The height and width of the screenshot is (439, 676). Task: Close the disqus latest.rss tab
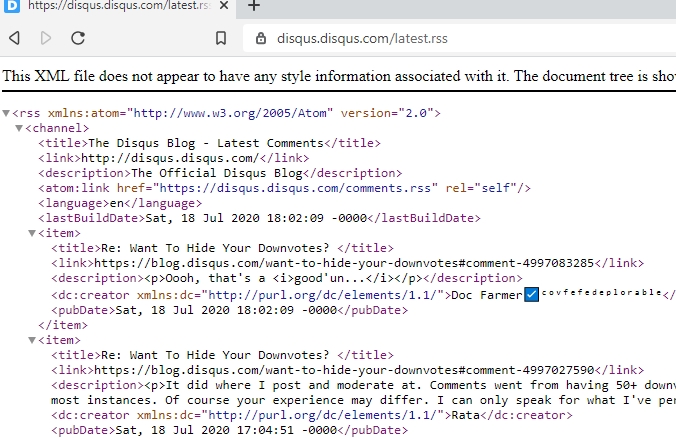pos(224,6)
